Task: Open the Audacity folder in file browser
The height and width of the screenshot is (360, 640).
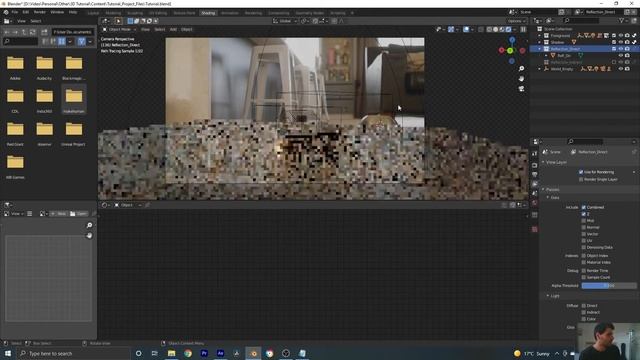Action: pos(44,68)
